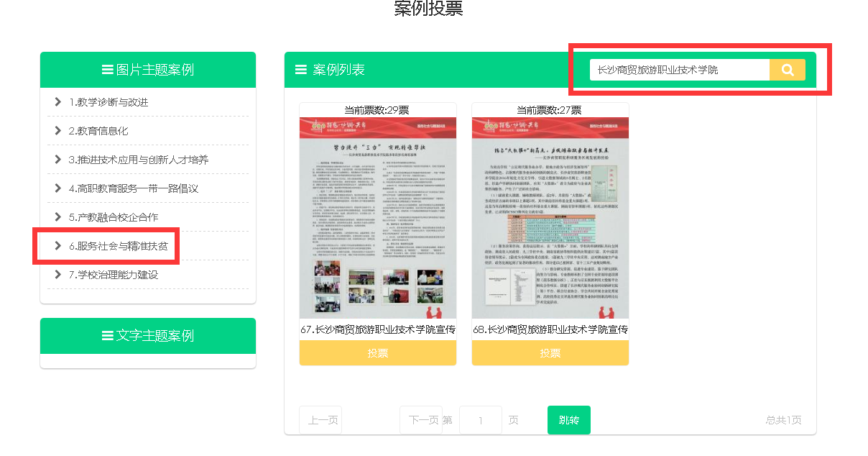Vote for case 68 using 投票 button
868x456 pixels.
[x=550, y=353]
